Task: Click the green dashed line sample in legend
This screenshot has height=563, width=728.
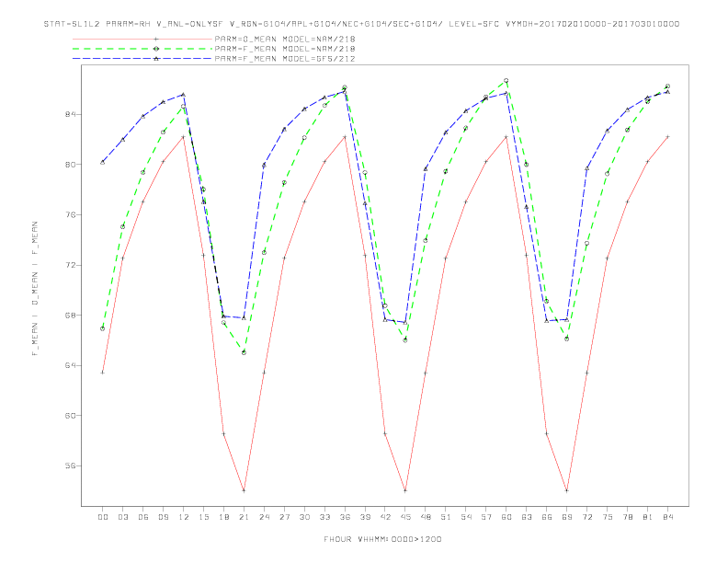Action: click(x=142, y=49)
